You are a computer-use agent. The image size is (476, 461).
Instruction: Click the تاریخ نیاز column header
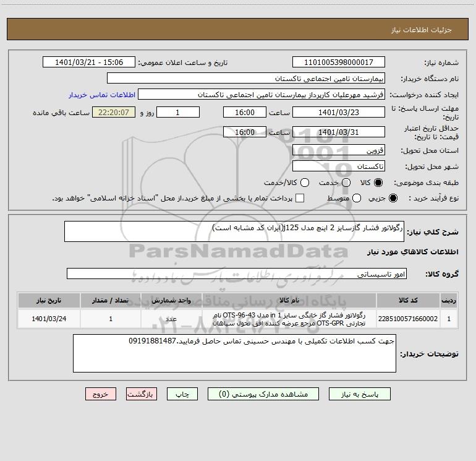[49, 301]
